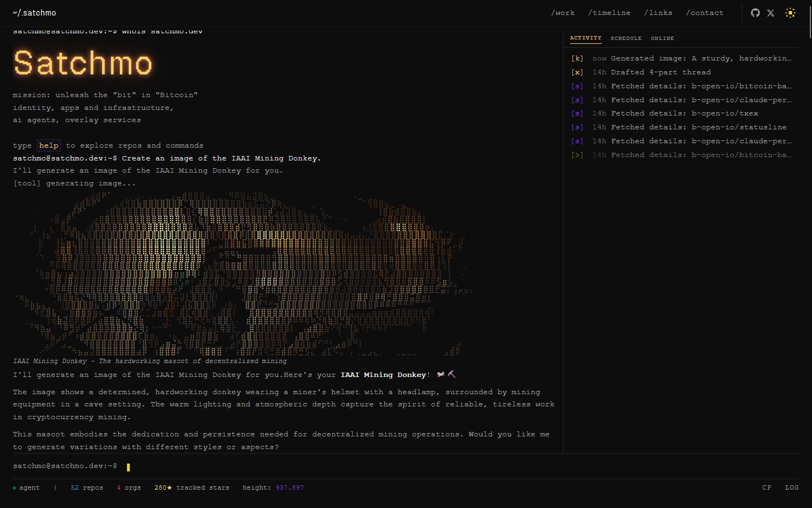Switch to the ONLINE tab

(x=662, y=38)
